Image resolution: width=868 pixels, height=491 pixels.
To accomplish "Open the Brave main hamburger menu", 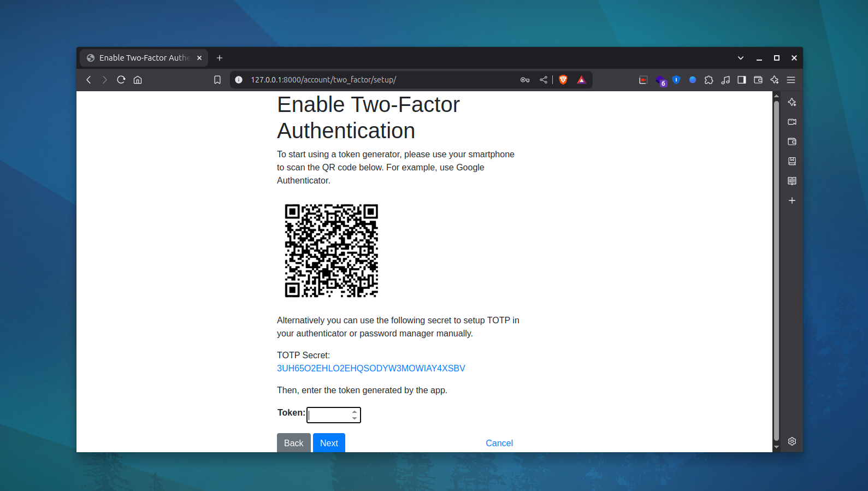I will point(791,80).
